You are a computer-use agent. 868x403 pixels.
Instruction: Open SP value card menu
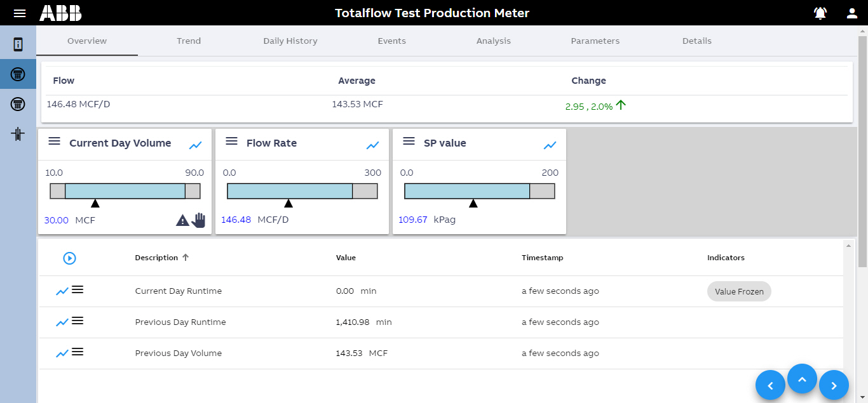[x=409, y=142]
